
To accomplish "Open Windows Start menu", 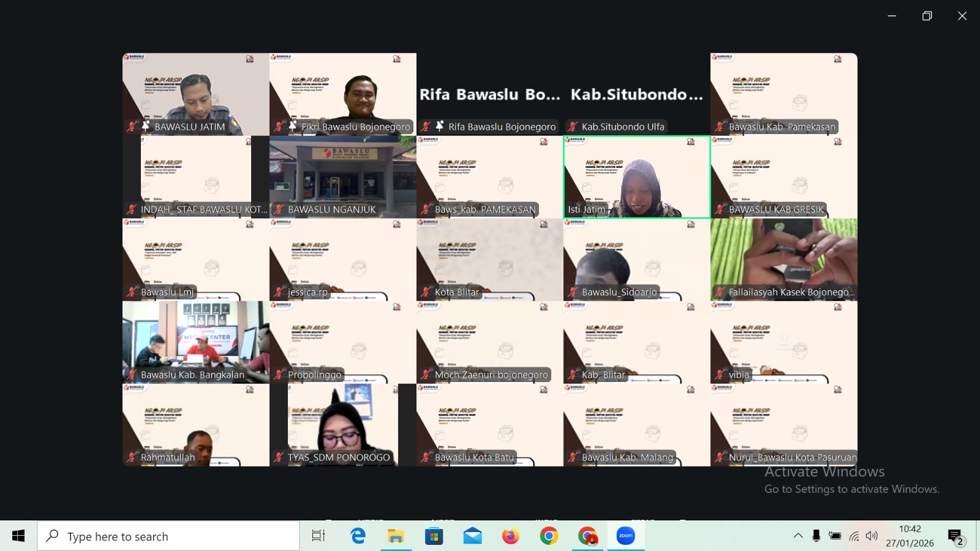I will pyautogui.click(x=18, y=536).
